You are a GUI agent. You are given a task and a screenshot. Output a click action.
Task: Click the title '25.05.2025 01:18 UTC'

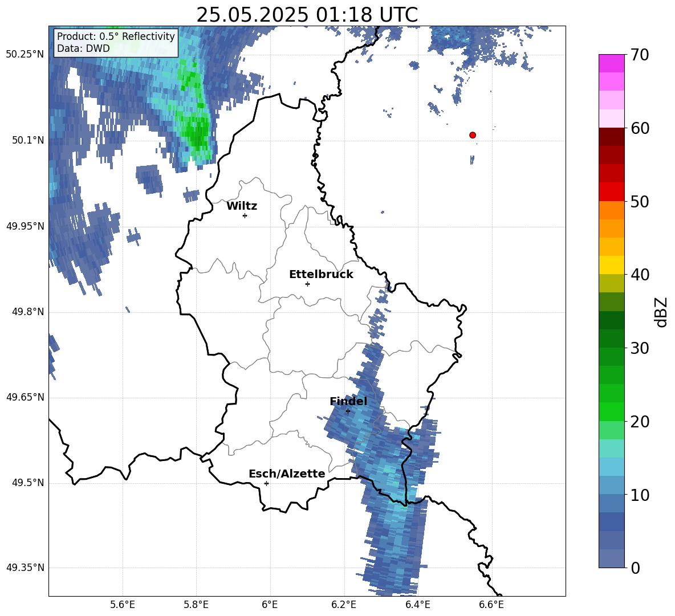tap(307, 15)
